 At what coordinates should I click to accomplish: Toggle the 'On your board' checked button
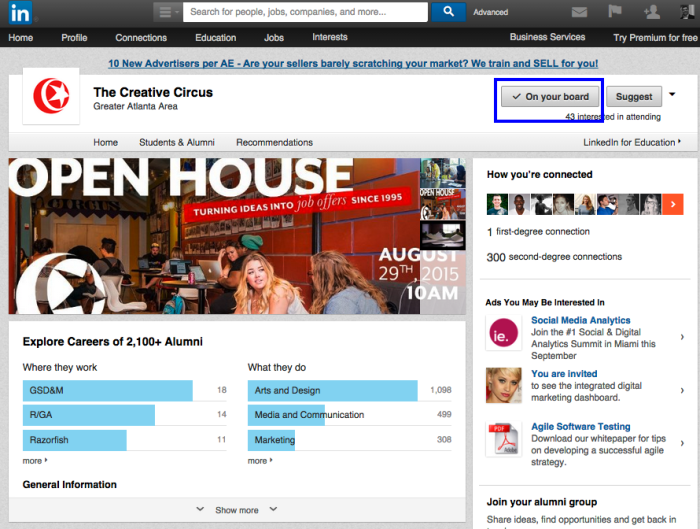pos(550,96)
